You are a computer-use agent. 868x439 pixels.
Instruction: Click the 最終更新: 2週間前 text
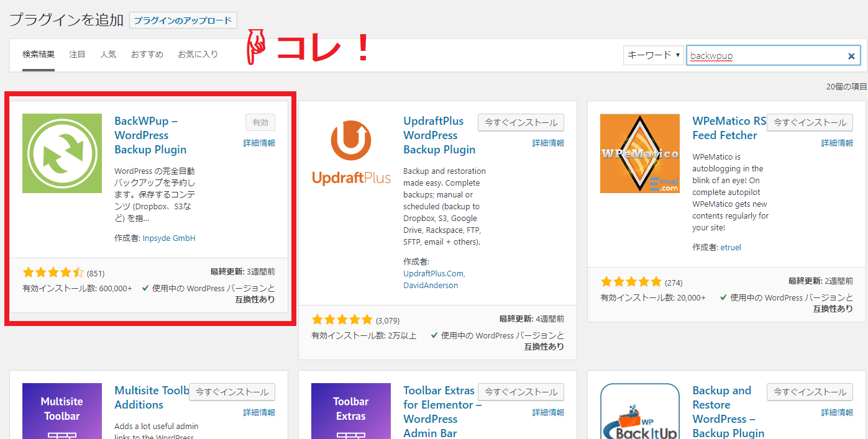tap(820, 281)
